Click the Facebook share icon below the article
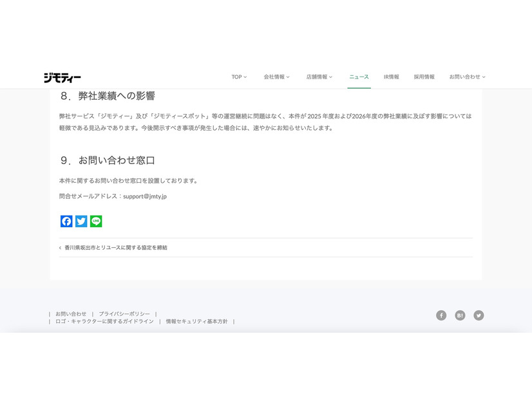This screenshot has width=532, height=399. 66,221
